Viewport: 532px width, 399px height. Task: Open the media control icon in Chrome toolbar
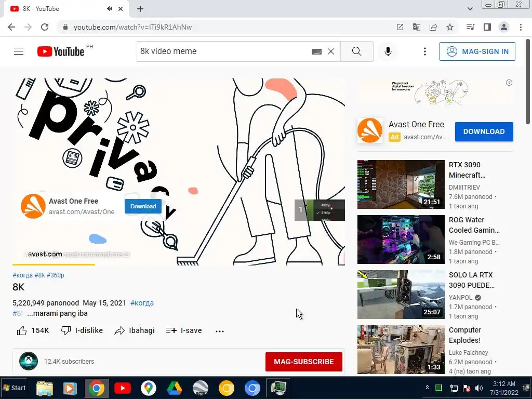(470, 27)
